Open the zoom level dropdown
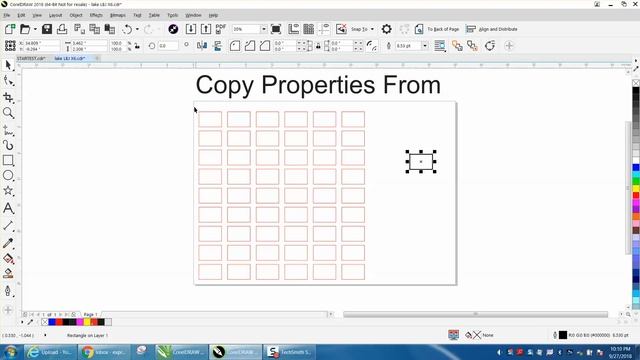Screen dimensions: 640x360 click(x=264, y=29)
